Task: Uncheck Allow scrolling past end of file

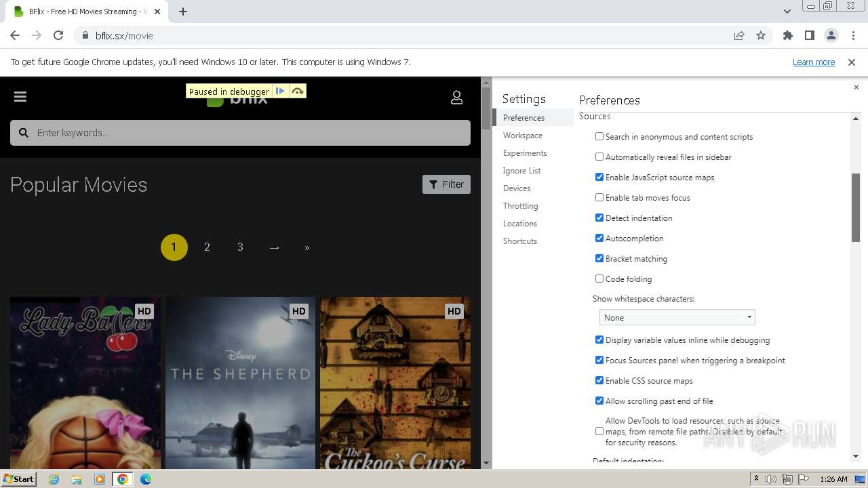Action: point(599,401)
